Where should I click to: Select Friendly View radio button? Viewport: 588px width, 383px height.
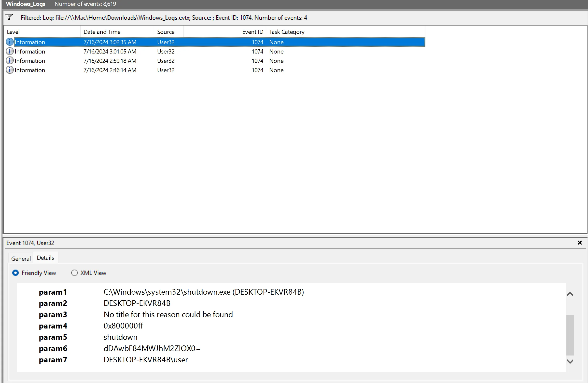coord(15,273)
